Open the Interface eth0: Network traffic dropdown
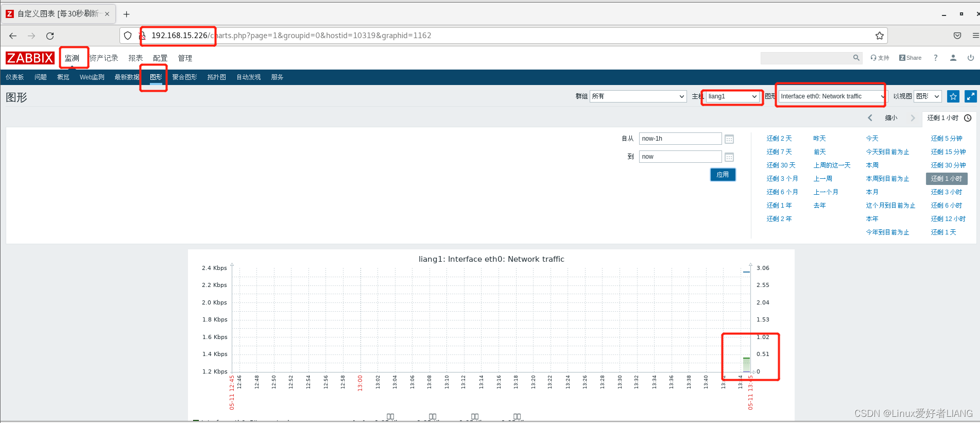 click(833, 96)
